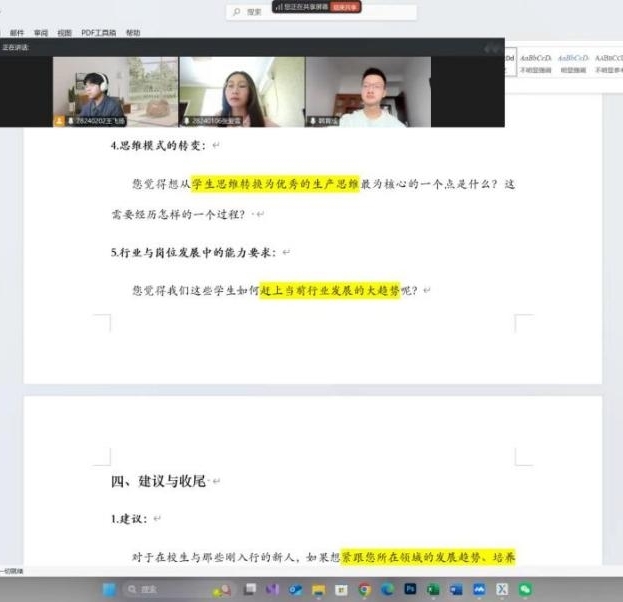Select video of man wearing glasses

(368, 91)
